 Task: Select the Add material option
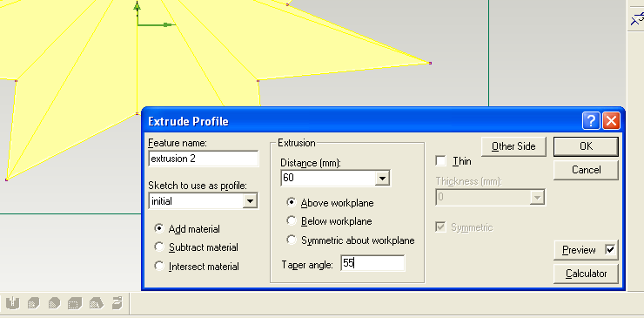(159, 228)
